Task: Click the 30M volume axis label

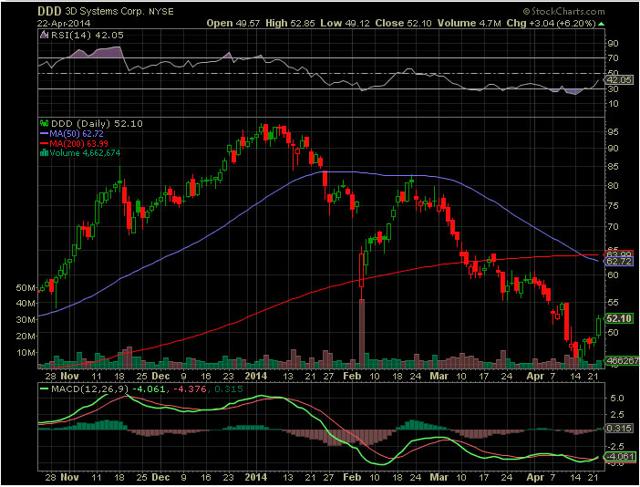Action: pyautogui.click(x=26, y=320)
